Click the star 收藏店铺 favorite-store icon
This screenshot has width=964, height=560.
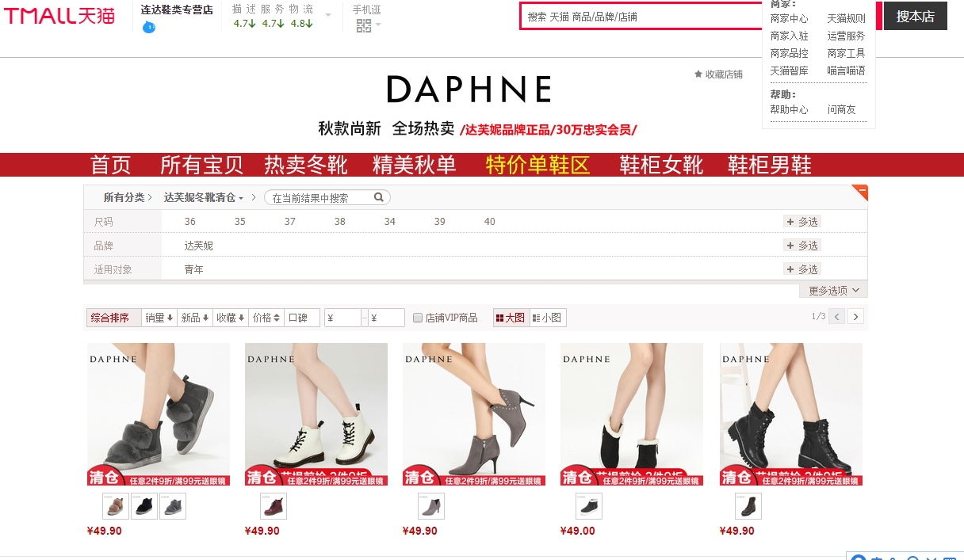click(698, 74)
